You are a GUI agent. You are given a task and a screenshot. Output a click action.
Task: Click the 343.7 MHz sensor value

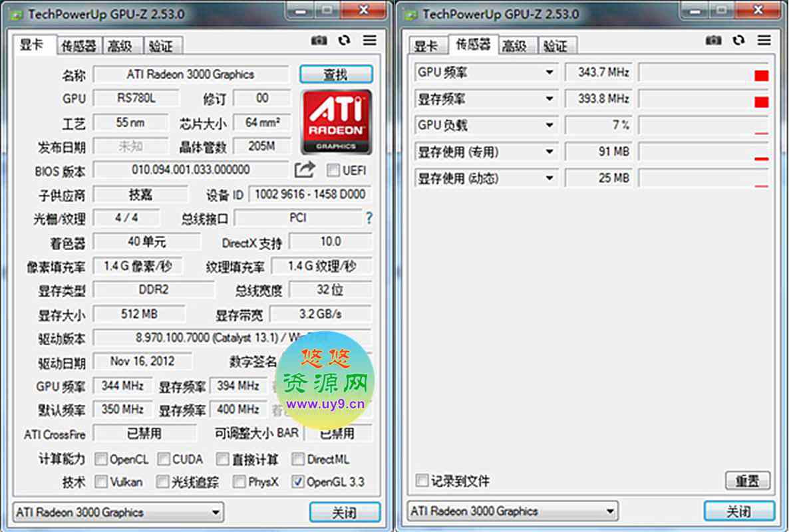599,72
